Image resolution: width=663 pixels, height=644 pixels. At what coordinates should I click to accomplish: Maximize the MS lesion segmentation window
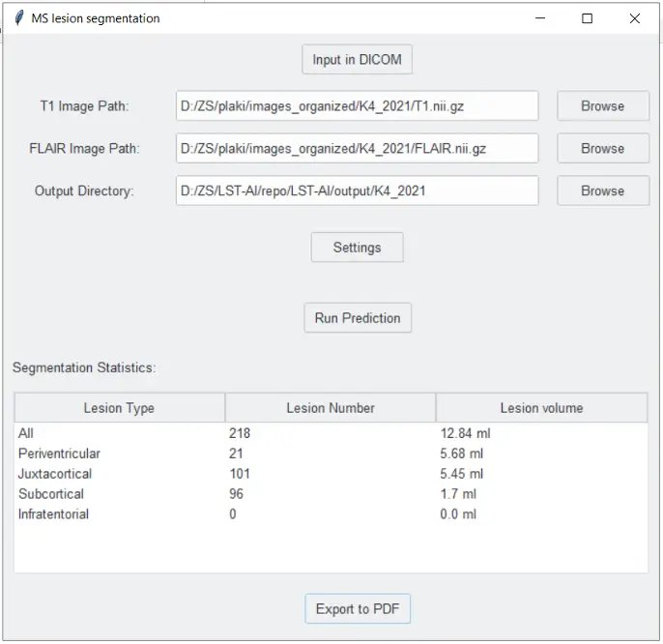point(587,18)
